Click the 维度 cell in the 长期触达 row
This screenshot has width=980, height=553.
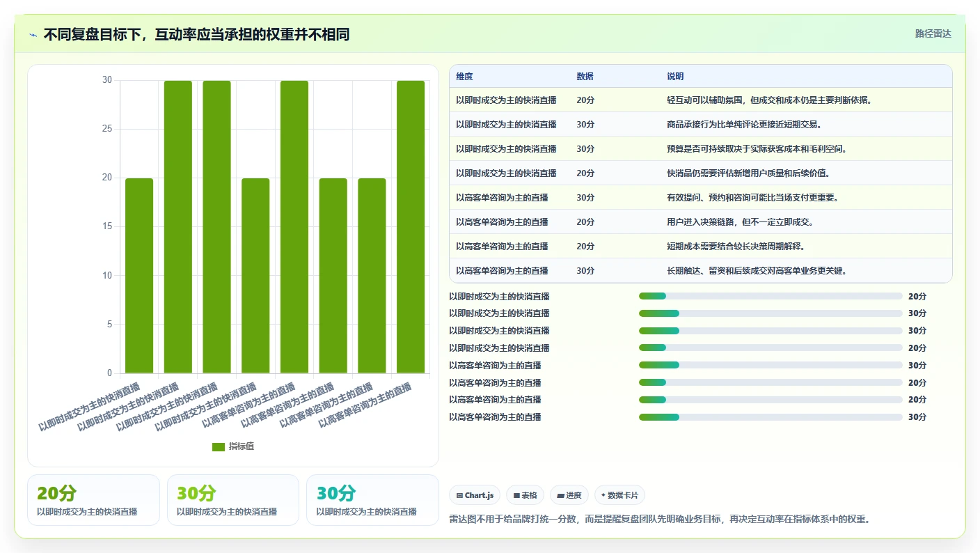tap(502, 271)
